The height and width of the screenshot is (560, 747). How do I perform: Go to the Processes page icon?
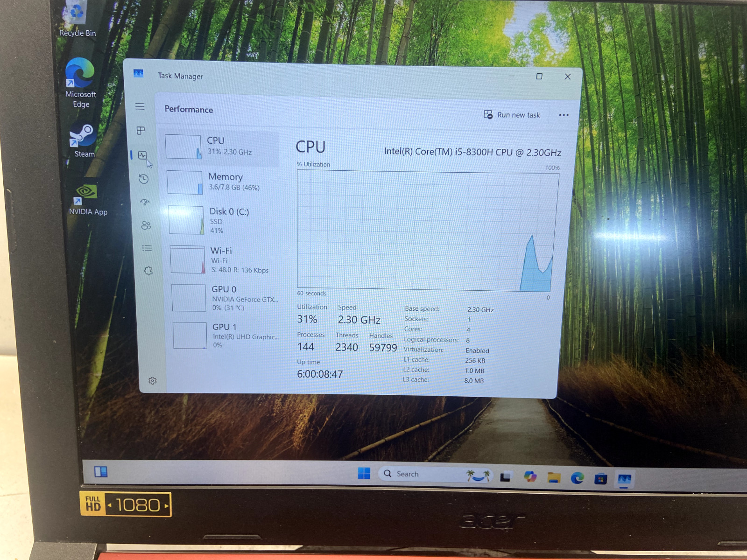coord(141,131)
